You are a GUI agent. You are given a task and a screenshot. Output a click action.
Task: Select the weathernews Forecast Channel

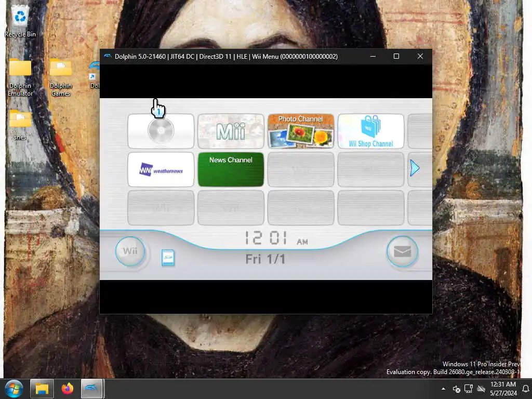tap(161, 169)
